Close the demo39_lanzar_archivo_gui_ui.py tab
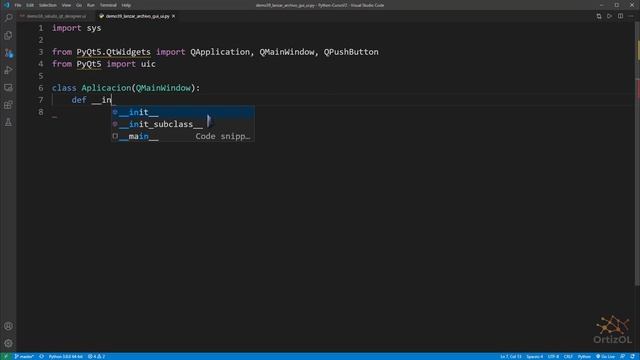The height and width of the screenshot is (360, 640). click(x=173, y=16)
